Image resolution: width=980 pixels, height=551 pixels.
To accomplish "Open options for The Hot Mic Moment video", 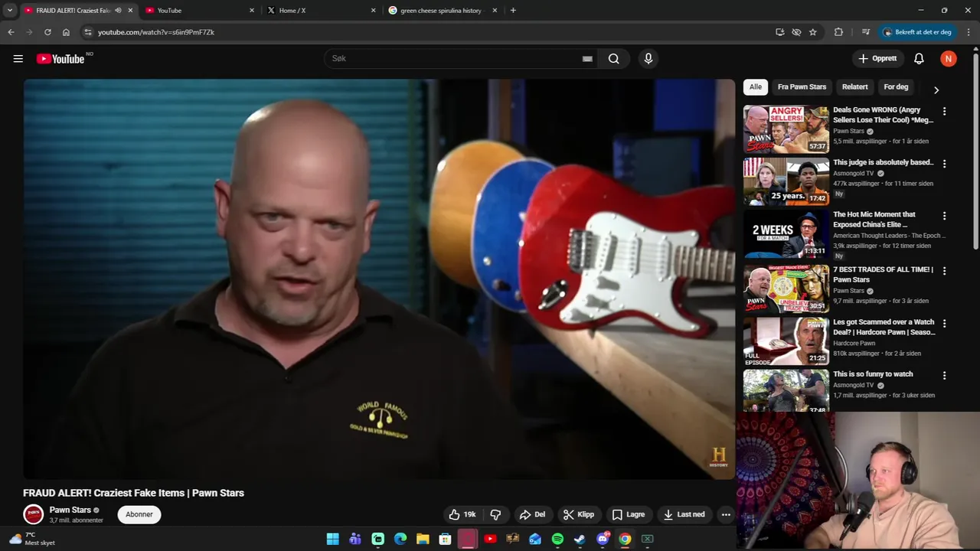I will point(944,216).
